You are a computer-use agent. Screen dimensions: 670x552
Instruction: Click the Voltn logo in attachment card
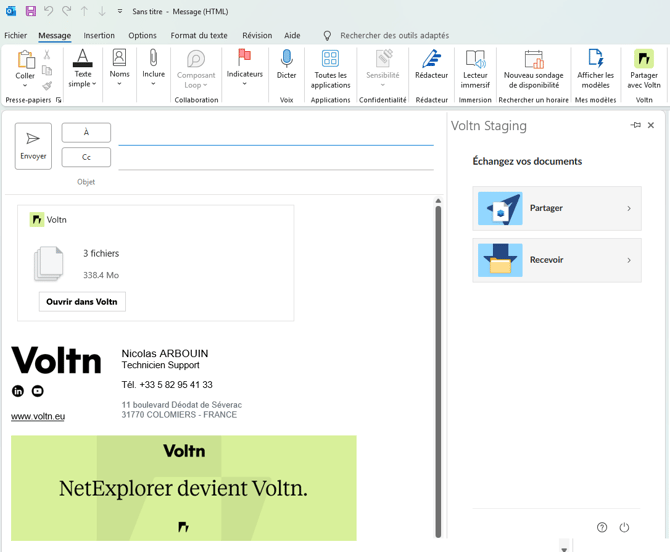coord(37,220)
